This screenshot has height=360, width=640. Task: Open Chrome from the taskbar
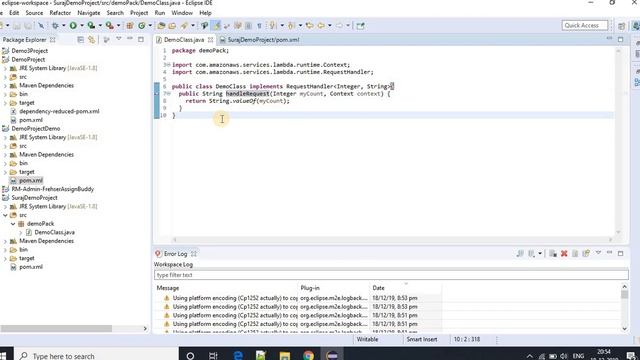click(309, 356)
